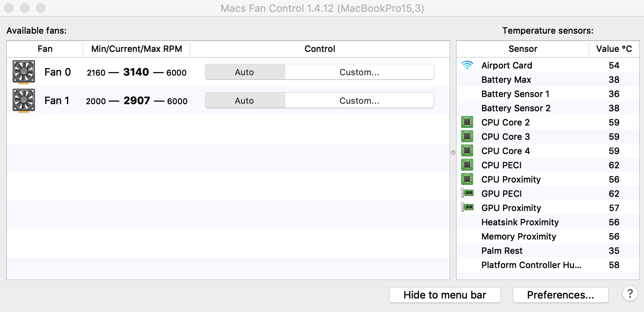Sort by the Sensor column header

(523, 49)
